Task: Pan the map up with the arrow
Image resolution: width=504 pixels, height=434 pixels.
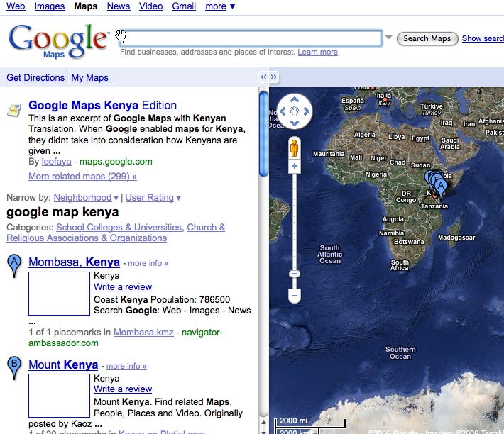Action: [x=295, y=99]
